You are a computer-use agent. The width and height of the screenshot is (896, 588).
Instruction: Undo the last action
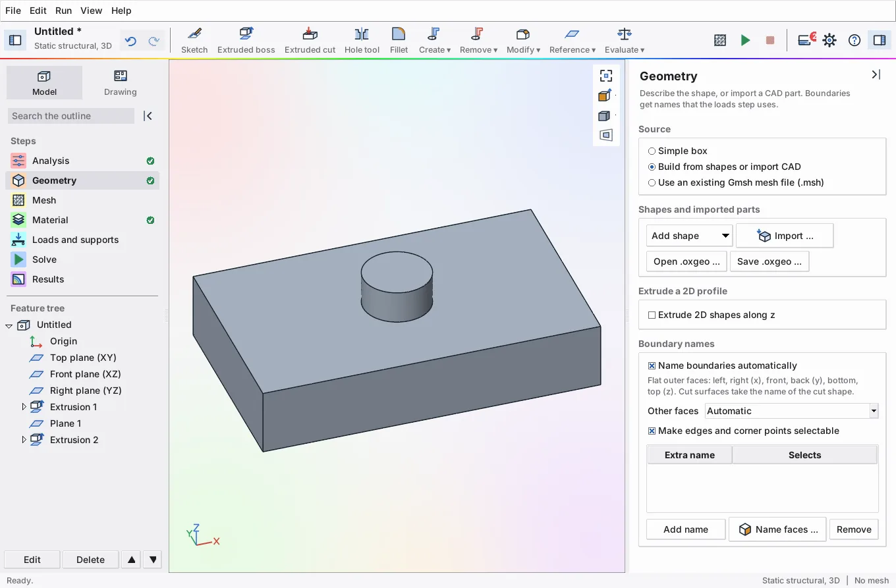point(130,41)
